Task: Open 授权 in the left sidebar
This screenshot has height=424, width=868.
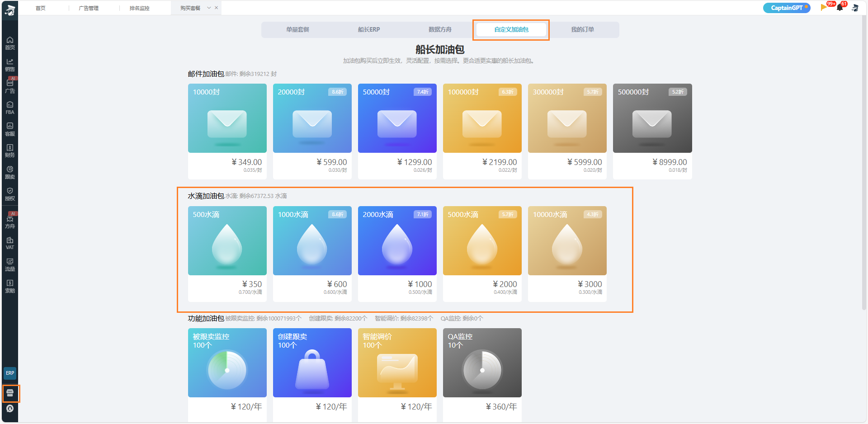Action: pyautogui.click(x=10, y=194)
